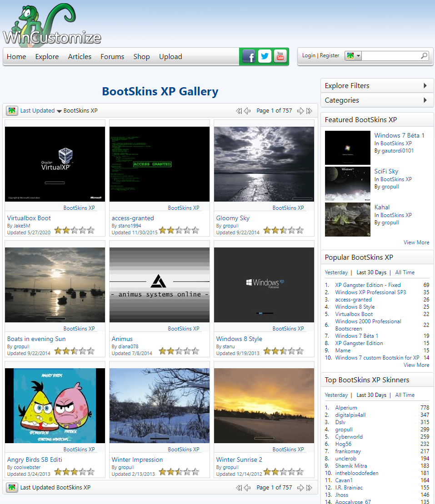
Task: Open featured Windows 7 Béta 1 thumbnail
Action: click(347, 148)
